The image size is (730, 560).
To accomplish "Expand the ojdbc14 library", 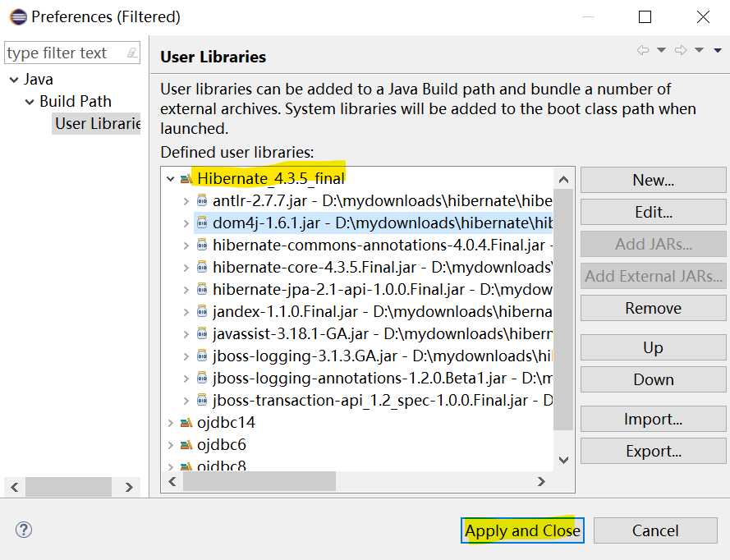I will coord(171,423).
